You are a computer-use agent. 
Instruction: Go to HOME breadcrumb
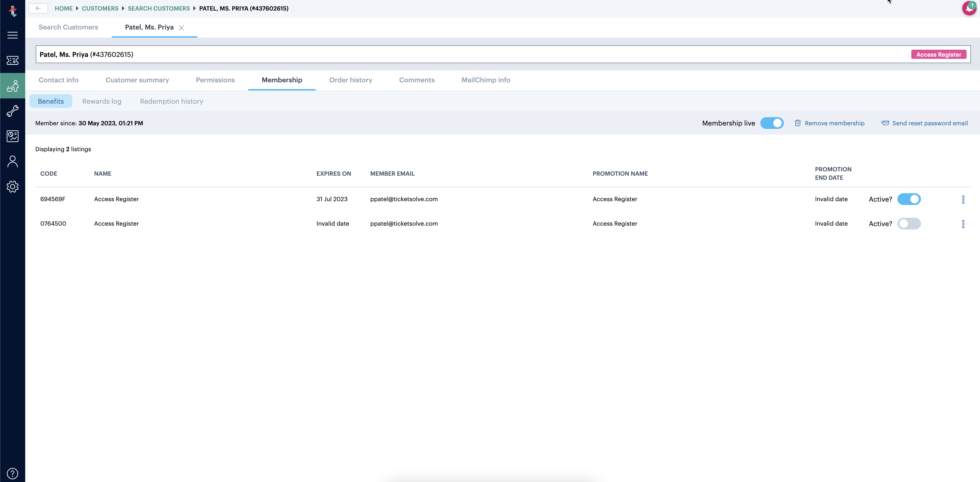(64, 8)
